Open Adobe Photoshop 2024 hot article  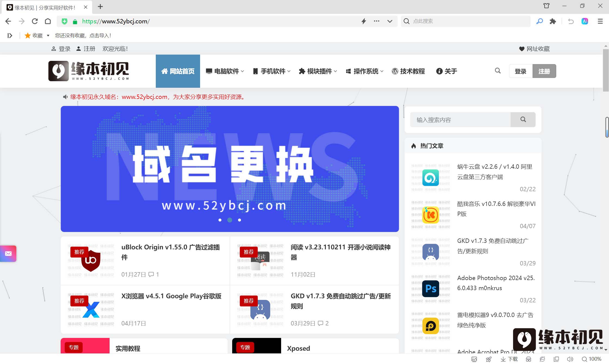496,283
